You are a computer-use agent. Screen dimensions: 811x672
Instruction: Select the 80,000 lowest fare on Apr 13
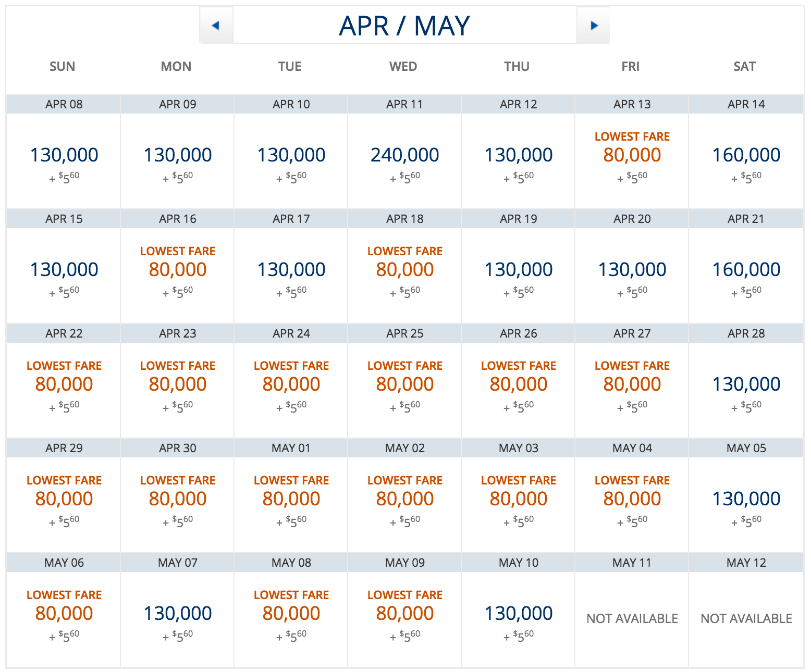pos(632,155)
